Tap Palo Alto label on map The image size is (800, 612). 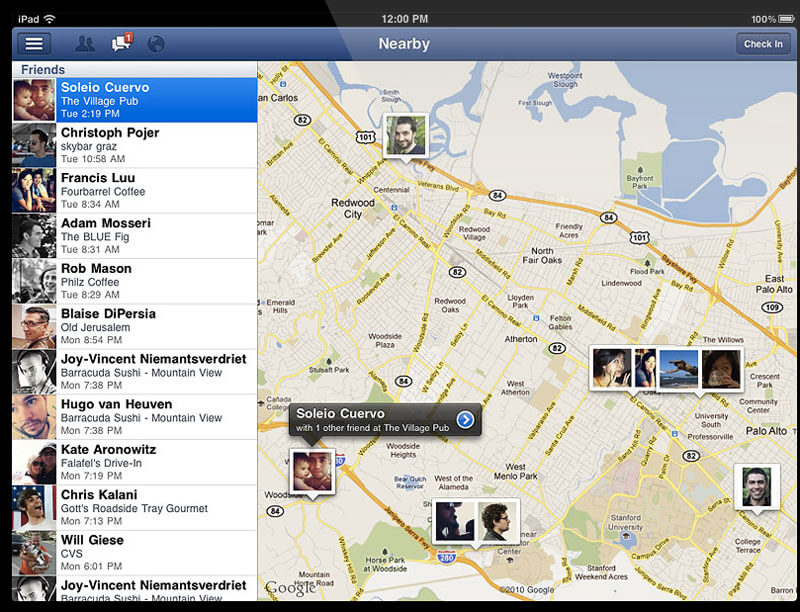point(766,431)
